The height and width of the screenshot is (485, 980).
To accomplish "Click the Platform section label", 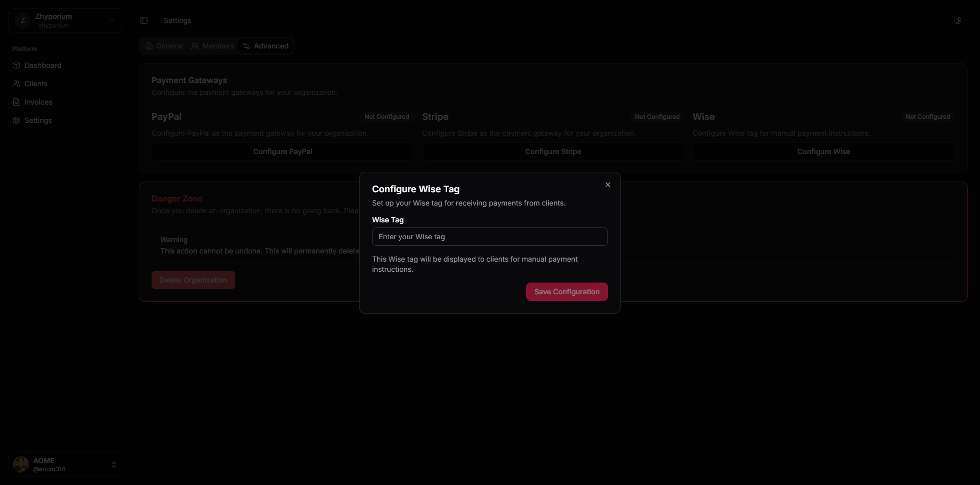I will 24,49.
